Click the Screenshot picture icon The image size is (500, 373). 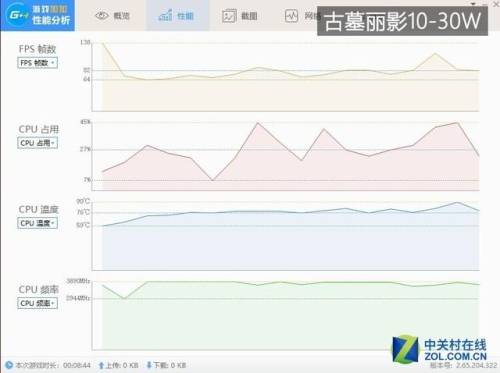[229, 16]
